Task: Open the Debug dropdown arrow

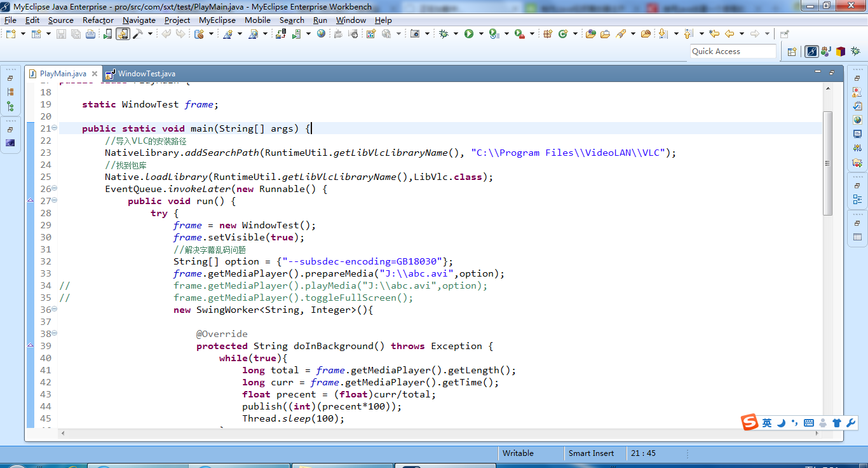Action: [456, 34]
